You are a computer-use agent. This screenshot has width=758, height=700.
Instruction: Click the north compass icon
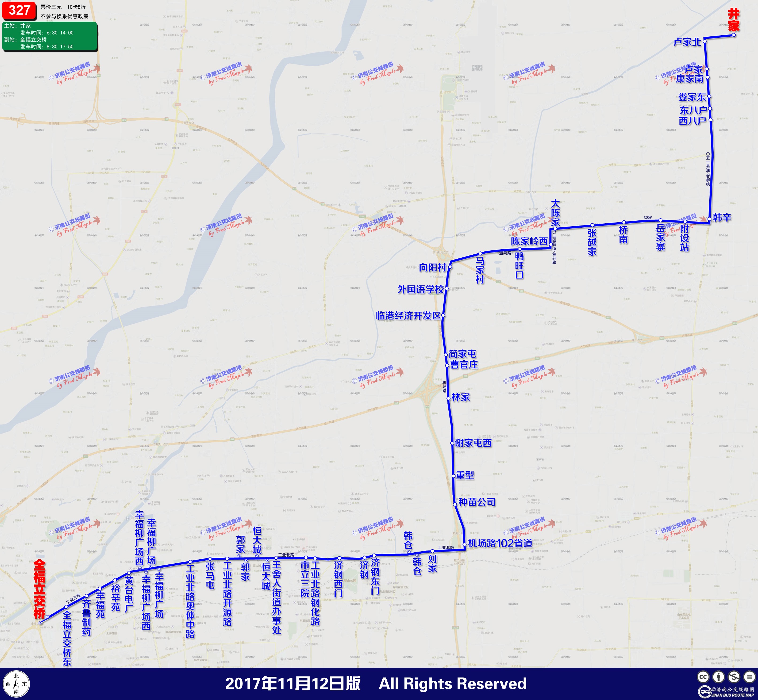point(16,684)
